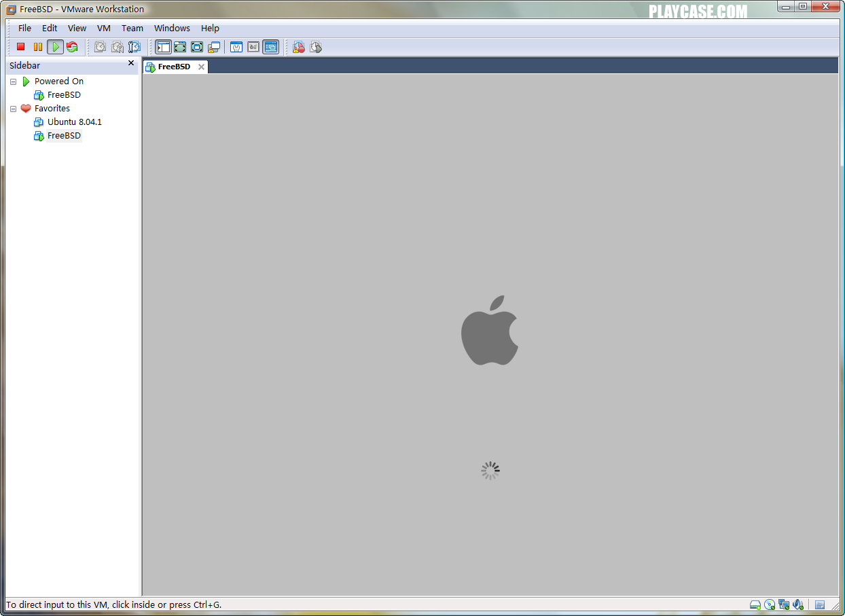Enter Full Screen mode icon
The image size is (845, 616).
click(197, 47)
